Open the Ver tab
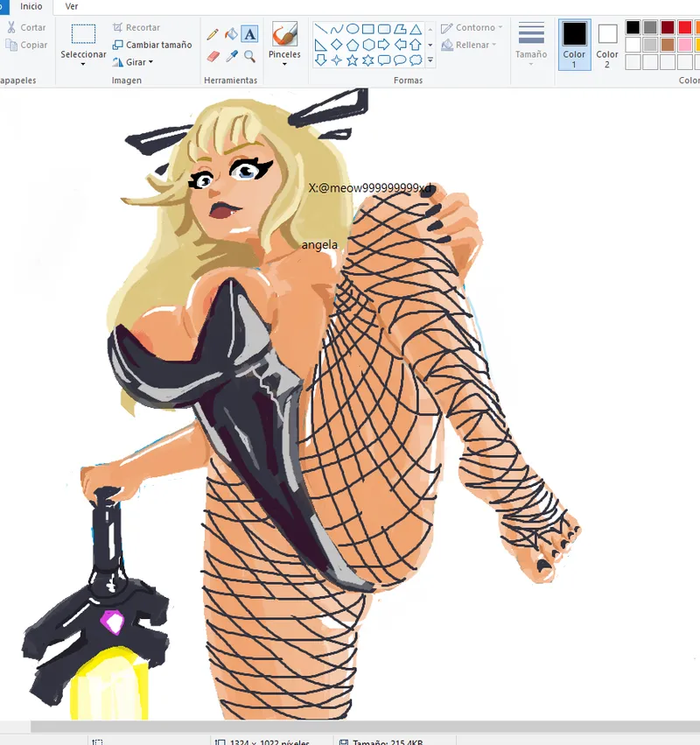The image size is (700, 745). 71,7
